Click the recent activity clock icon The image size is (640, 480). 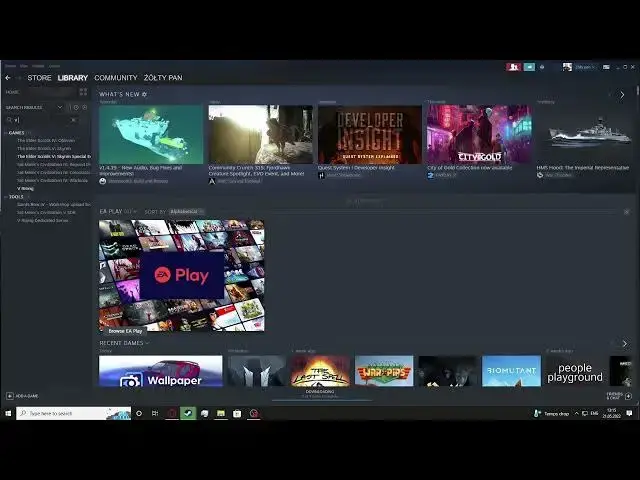76,107
